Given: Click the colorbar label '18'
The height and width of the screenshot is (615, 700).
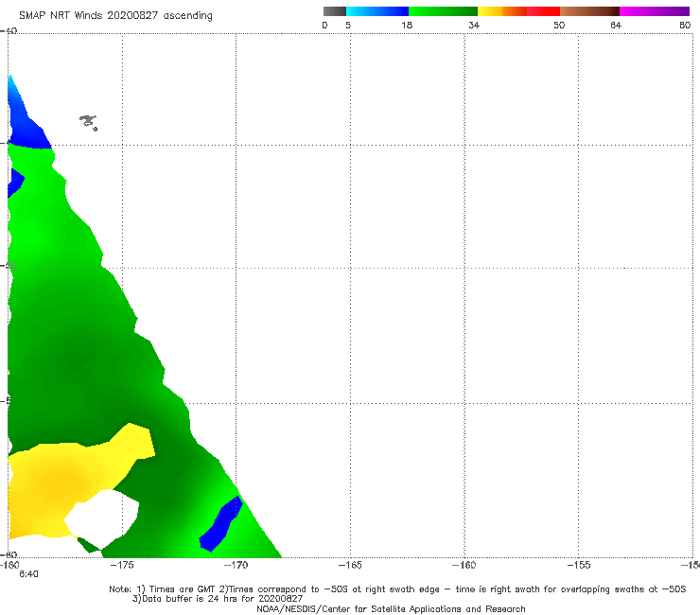Looking at the screenshot, I should pyautogui.click(x=407, y=26).
